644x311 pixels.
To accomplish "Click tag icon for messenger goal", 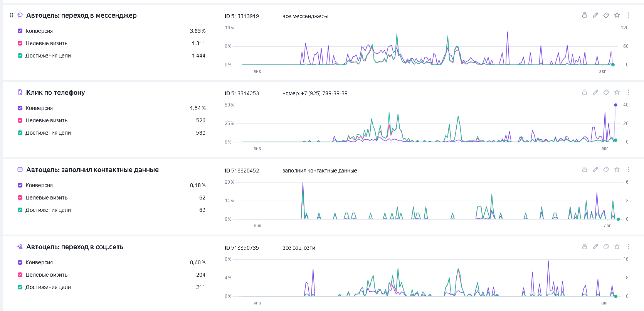I will coord(606,15).
